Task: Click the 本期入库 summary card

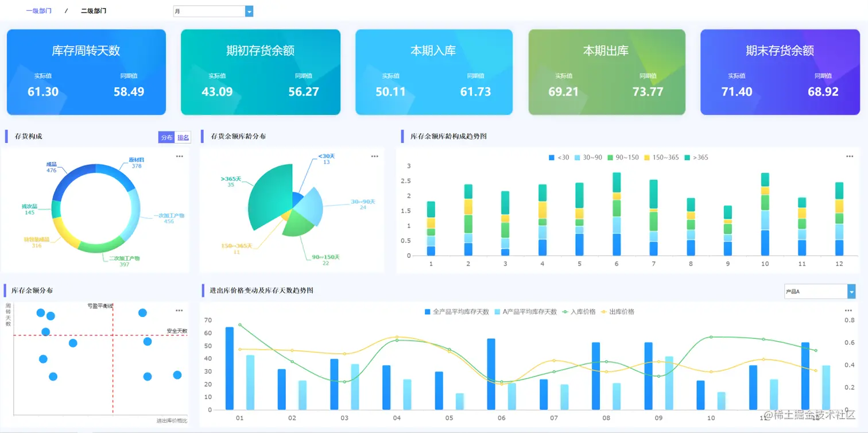Action: (433, 72)
